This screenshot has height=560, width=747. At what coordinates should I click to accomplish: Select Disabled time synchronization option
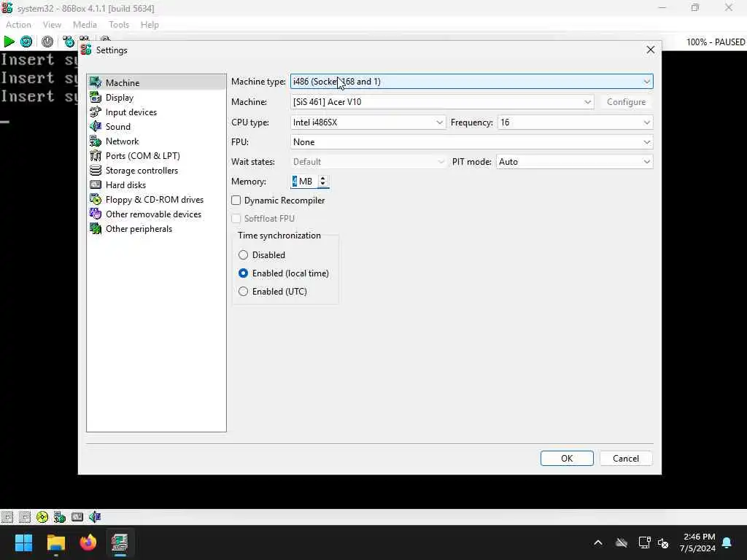click(244, 255)
